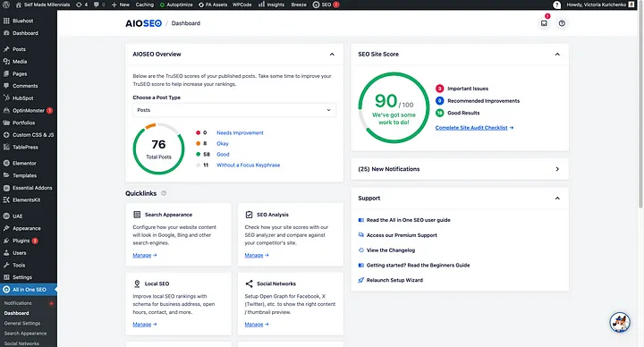The height and width of the screenshot is (347, 644).
Task: Click the Posts pin icon in sidebar
Action: pyautogui.click(x=6, y=49)
